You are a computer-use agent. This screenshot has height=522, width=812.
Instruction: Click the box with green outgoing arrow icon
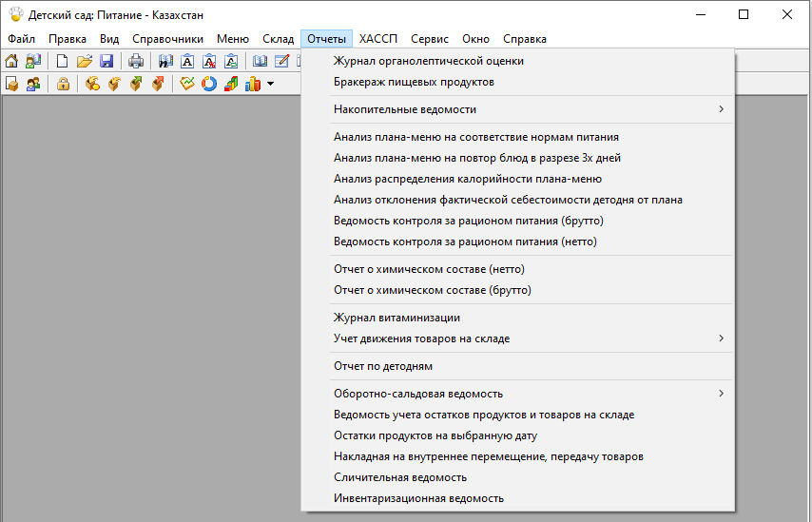tap(136, 84)
